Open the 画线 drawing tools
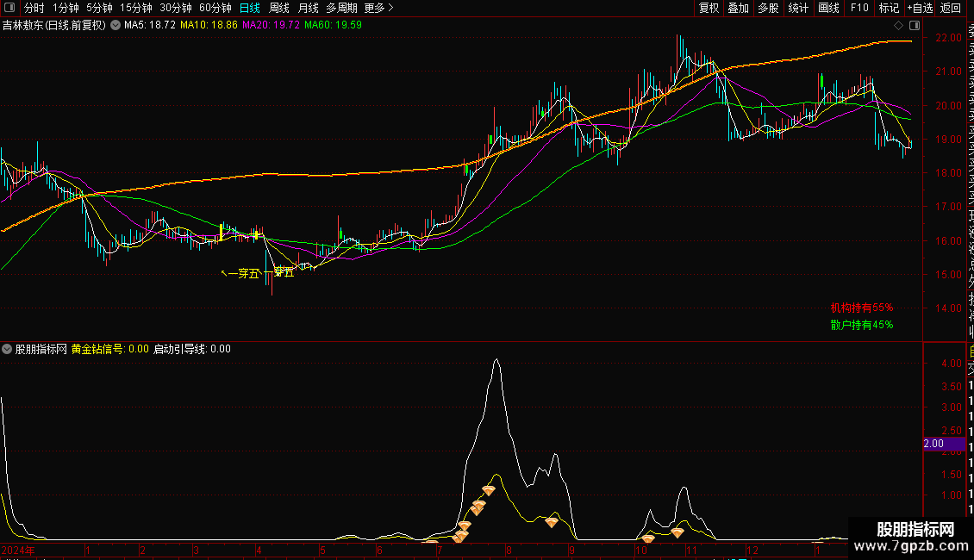This screenshot has height=560, width=974. 828,8
